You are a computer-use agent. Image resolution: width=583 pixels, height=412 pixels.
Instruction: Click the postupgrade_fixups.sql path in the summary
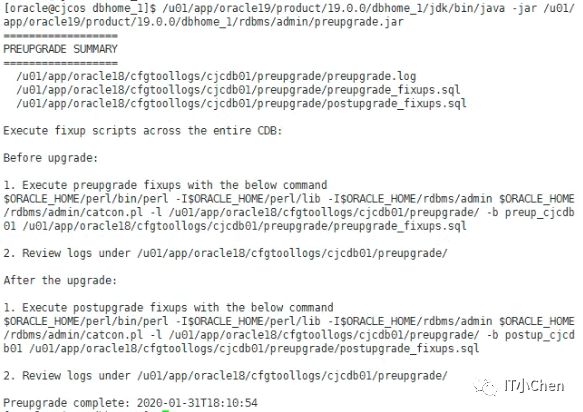click(x=241, y=103)
